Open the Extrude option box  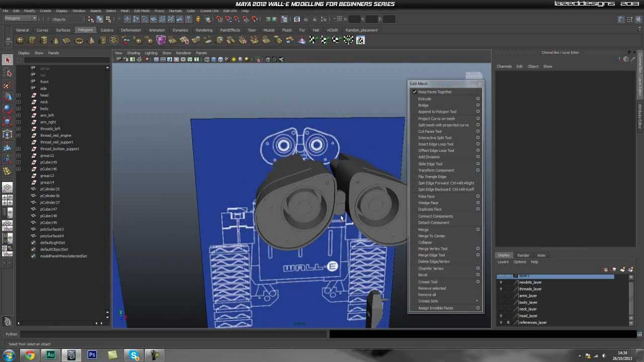click(478, 99)
